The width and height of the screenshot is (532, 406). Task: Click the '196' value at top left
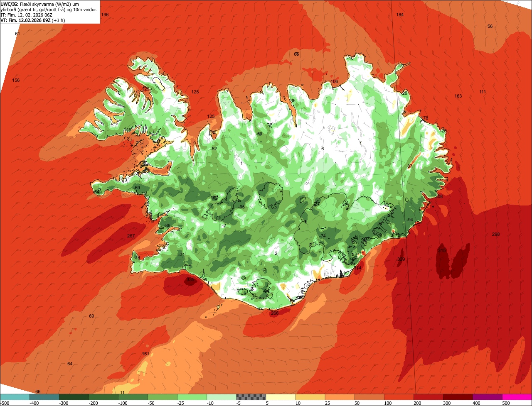[x=105, y=15]
